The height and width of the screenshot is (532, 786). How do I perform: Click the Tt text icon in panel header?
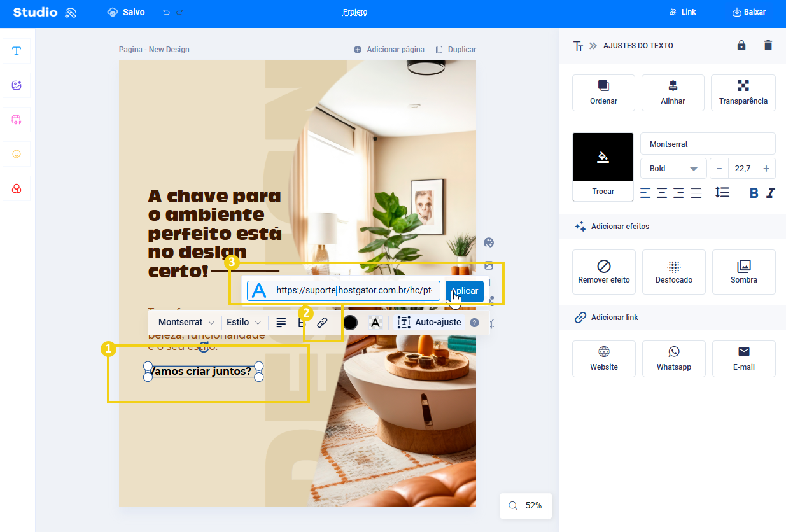[578, 46]
